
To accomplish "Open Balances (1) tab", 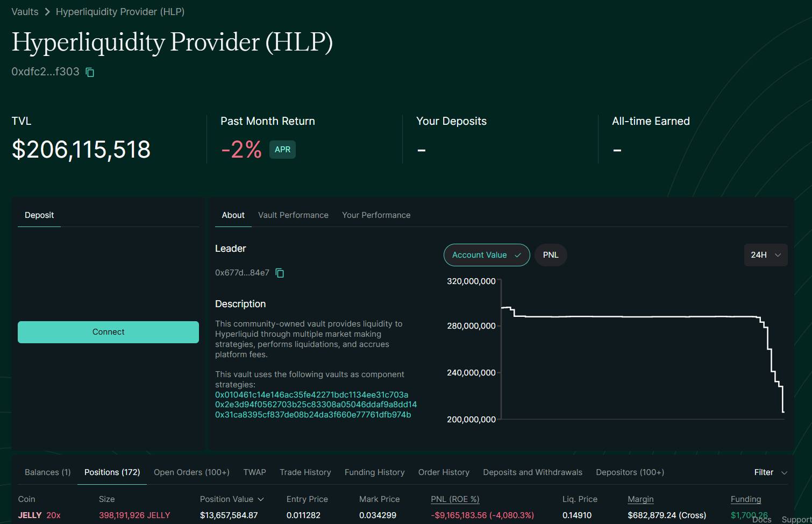I will pyautogui.click(x=47, y=472).
